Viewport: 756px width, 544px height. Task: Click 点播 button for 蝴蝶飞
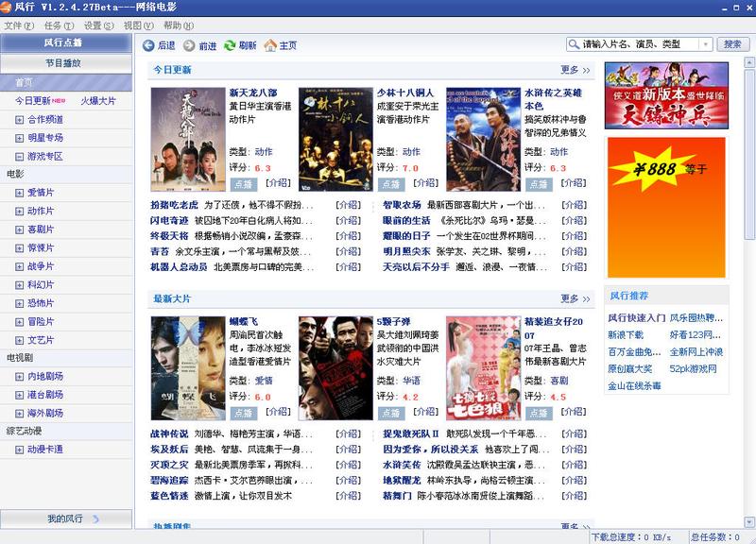click(x=244, y=413)
